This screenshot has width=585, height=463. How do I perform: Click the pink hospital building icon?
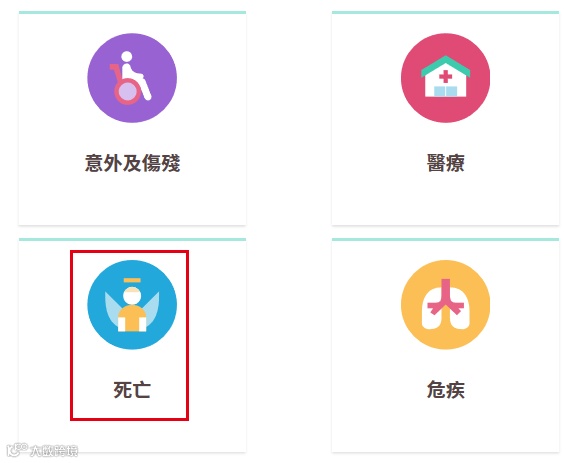(445, 78)
